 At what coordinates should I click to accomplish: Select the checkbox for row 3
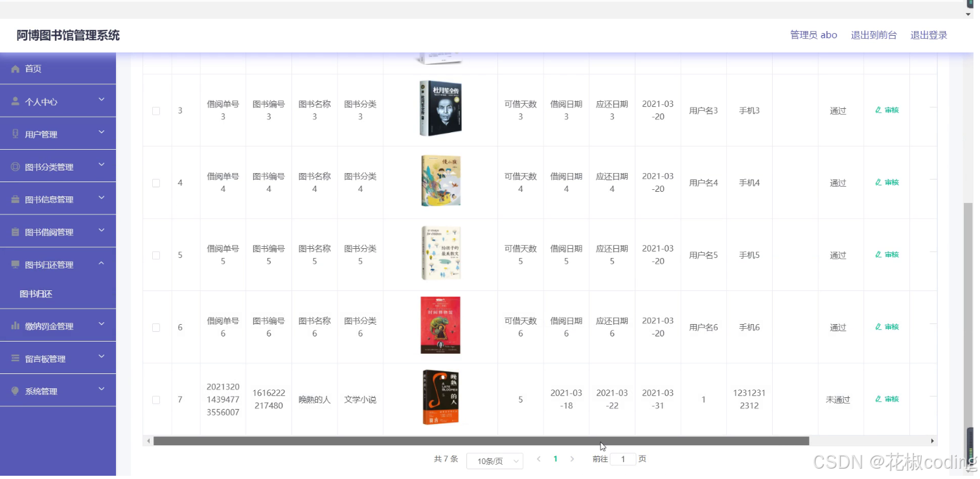coord(156,111)
